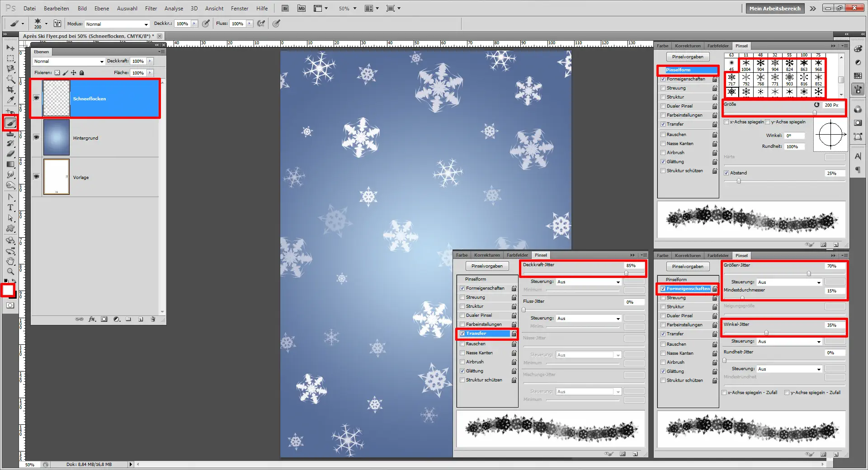Open blend mode dropdown in Ebenen panel

tap(69, 61)
